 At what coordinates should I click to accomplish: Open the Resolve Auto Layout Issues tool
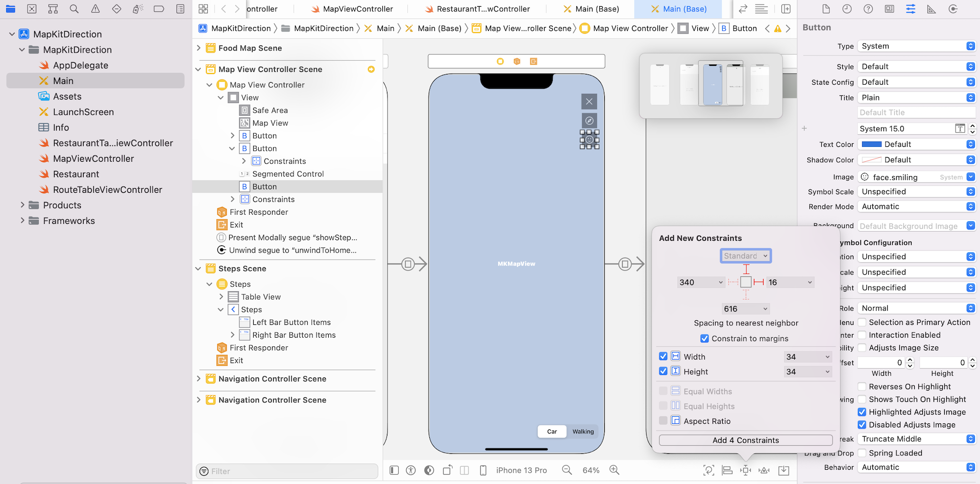point(764,470)
